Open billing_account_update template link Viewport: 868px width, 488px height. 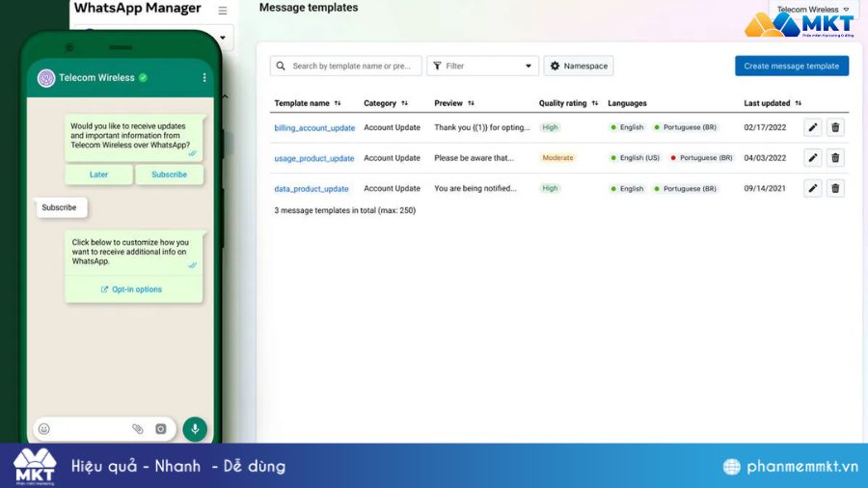tap(314, 128)
